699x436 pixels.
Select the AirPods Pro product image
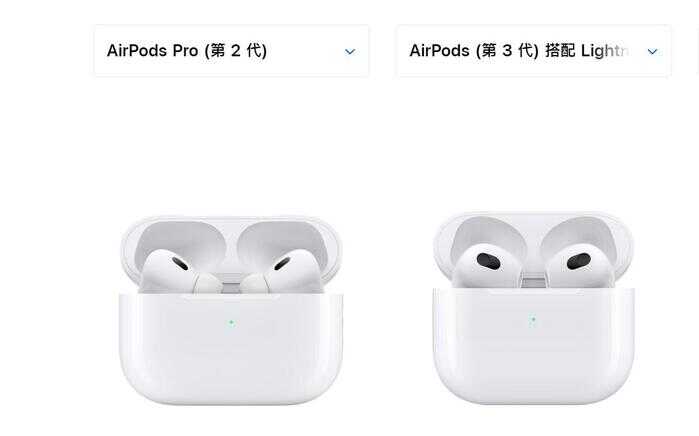(231, 311)
